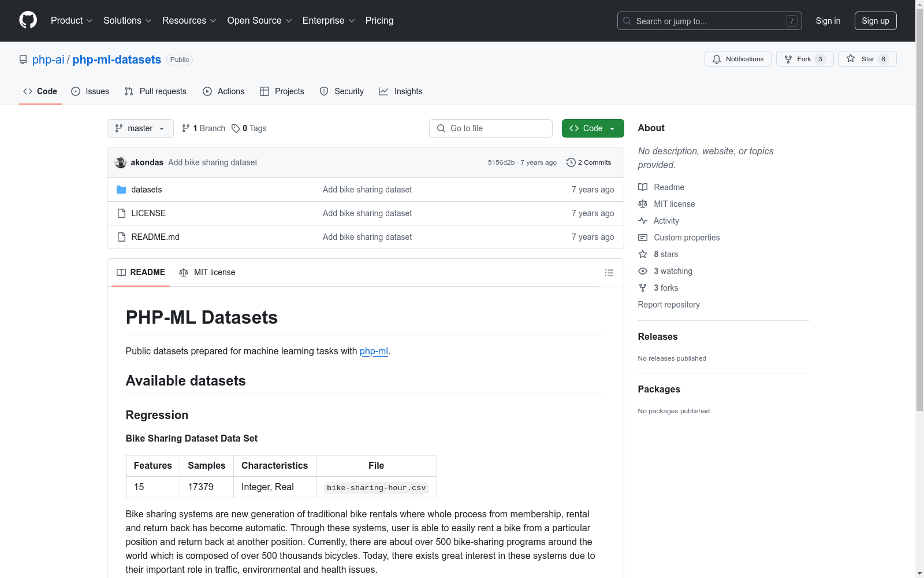The height and width of the screenshot is (578, 924).
Task: Open the Activity link
Action: 658,221
